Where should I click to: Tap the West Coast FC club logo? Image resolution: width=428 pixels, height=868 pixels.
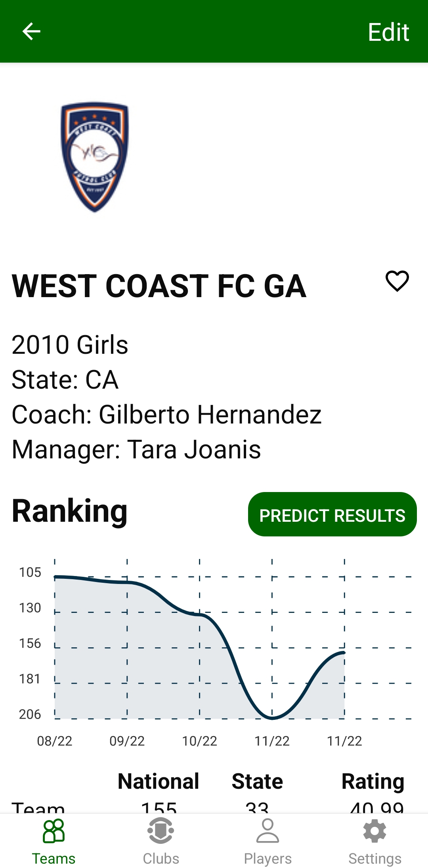[x=95, y=157]
